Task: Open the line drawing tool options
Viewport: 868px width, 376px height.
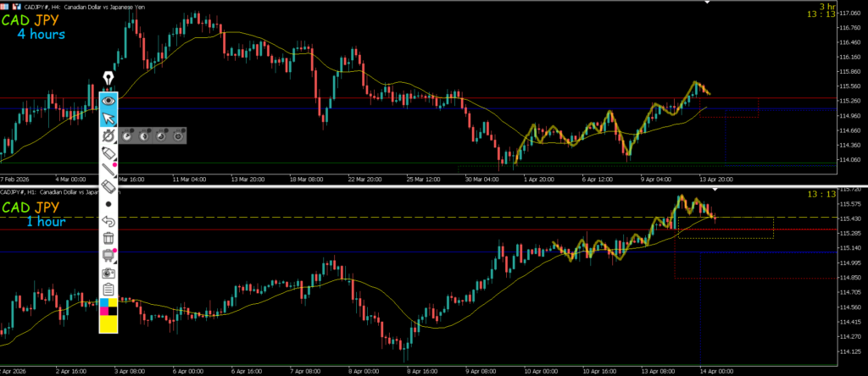Action: [x=108, y=169]
